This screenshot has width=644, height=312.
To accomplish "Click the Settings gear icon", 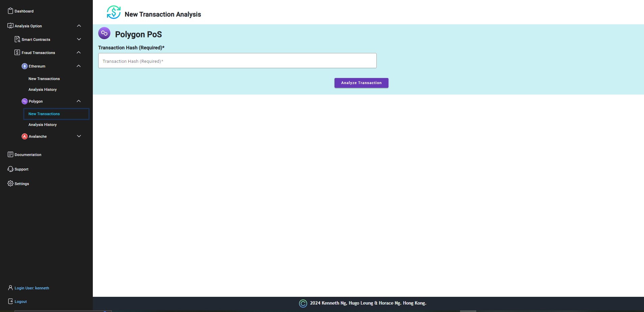I will click(x=10, y=183).
